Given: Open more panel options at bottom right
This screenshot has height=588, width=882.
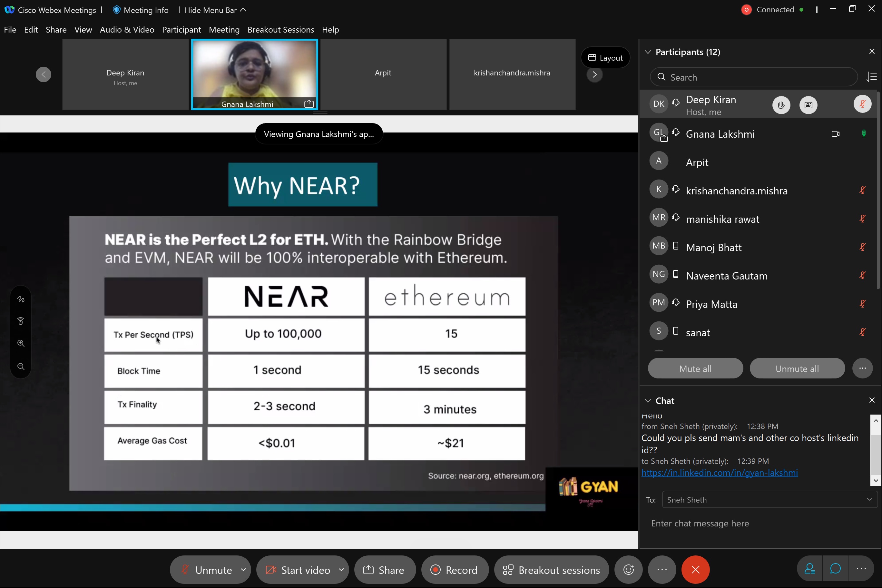Looking at the screenshot, I should pos(861,569).
